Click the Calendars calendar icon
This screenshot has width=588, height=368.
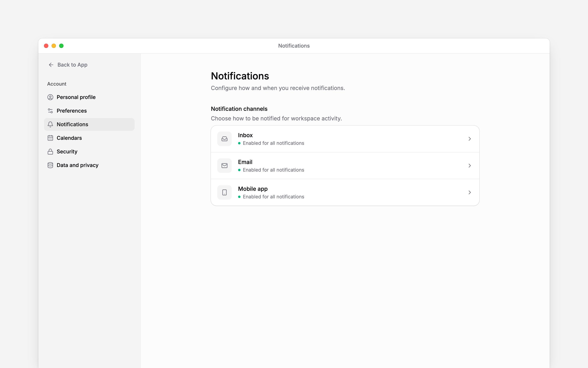pos(50,138)
